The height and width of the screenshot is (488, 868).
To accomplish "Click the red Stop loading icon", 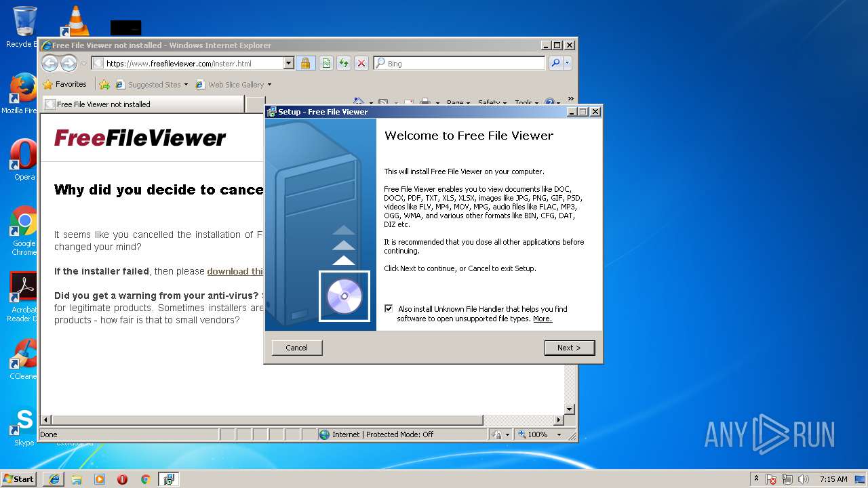I will pyautogui.click(x=361, y=63).
